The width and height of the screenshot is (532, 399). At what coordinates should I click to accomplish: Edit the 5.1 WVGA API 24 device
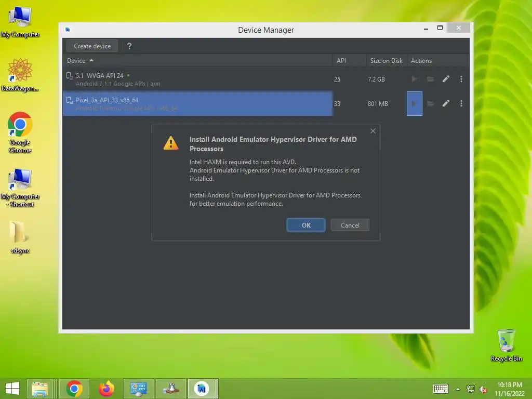pos(446,79)
